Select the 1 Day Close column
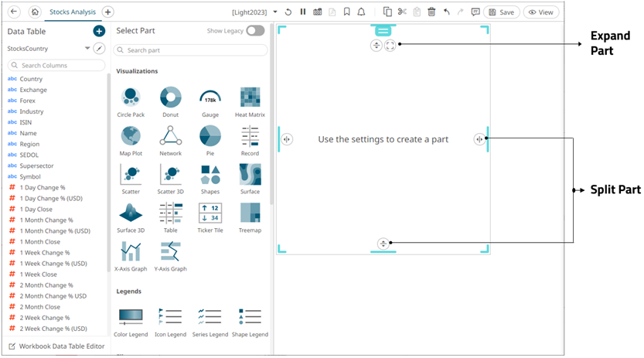This screenshot has width=644, height=358. 36,210
